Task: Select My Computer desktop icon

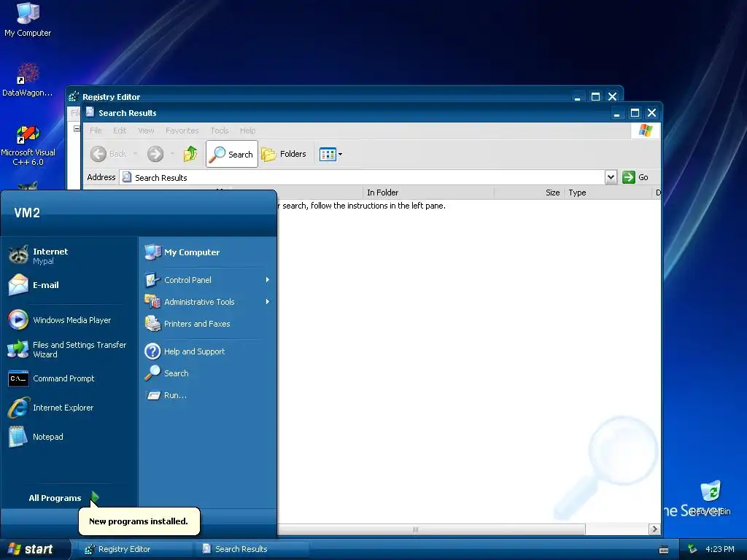Action: pos(28,19)
